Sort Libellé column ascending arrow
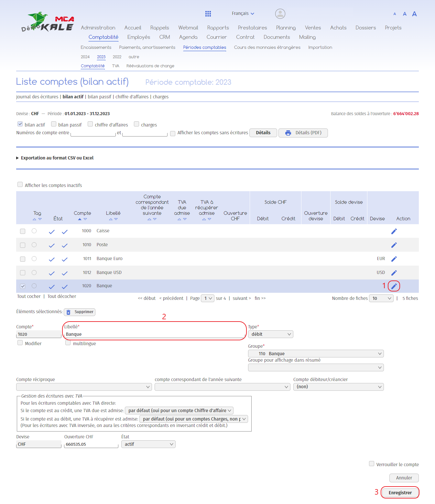The height and width of the screenshot is (504, 435). coord(111,219)
